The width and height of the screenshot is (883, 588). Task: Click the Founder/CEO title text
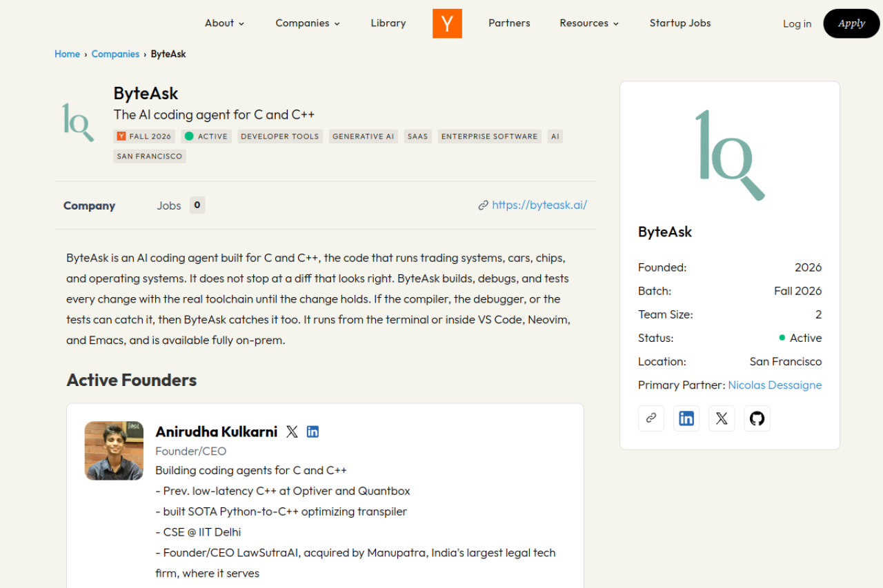pos(191,451)
